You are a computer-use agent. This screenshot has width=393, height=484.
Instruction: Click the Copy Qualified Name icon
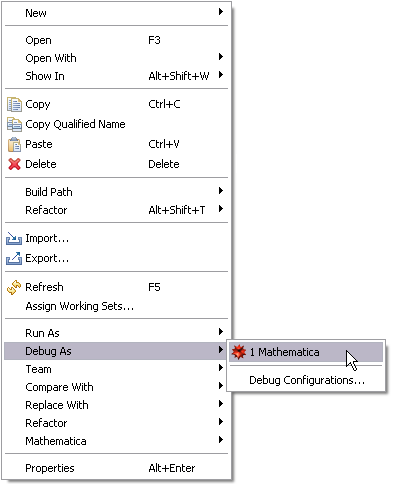14,124
